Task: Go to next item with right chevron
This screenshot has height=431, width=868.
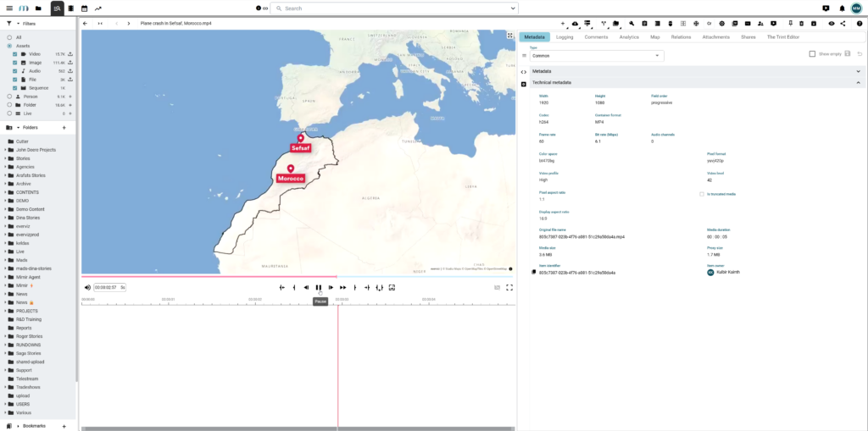Action: (x=129, y=24)
